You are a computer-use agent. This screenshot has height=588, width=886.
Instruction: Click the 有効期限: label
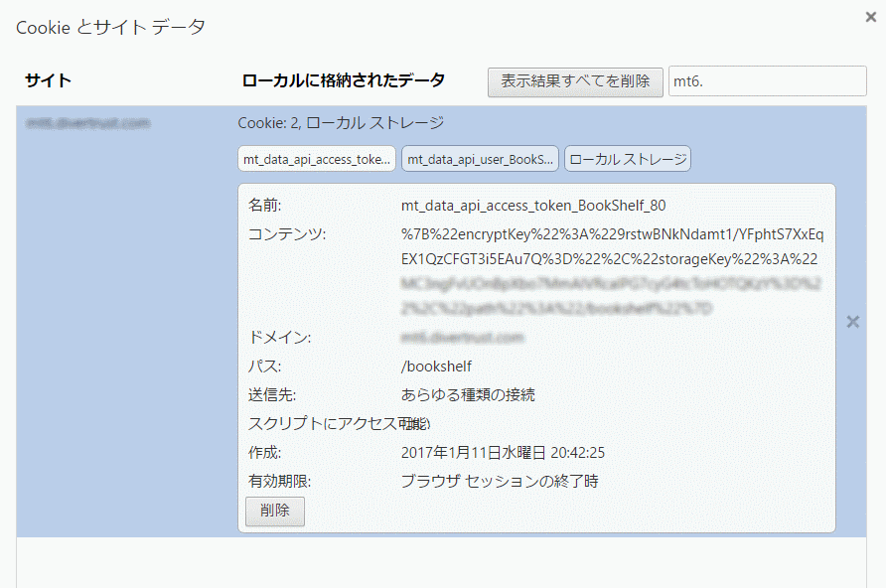[279, 482]
